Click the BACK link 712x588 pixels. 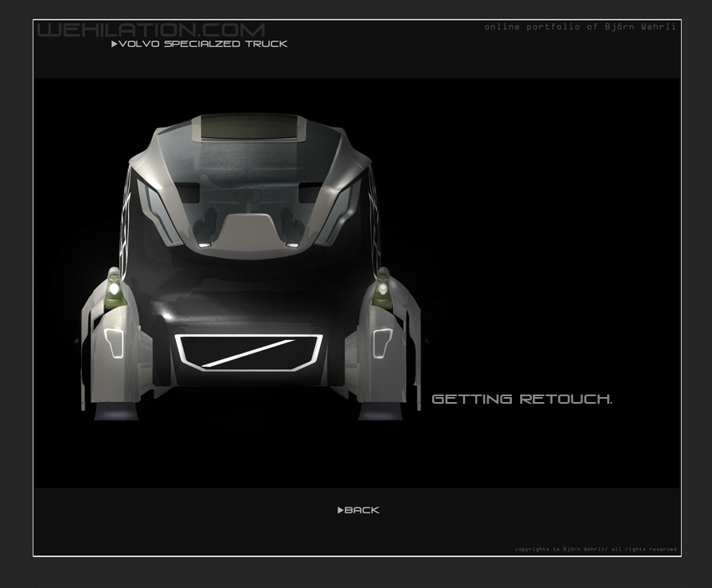(362, 510)
